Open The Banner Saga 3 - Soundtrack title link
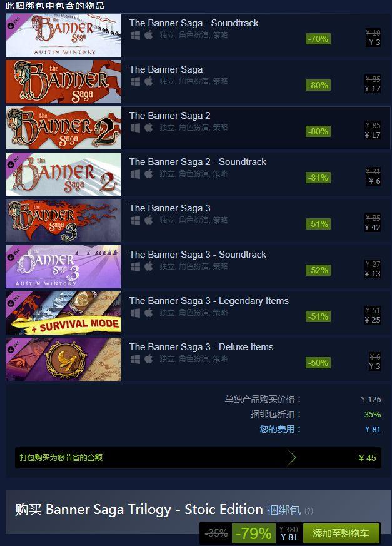 coord(198,255)
